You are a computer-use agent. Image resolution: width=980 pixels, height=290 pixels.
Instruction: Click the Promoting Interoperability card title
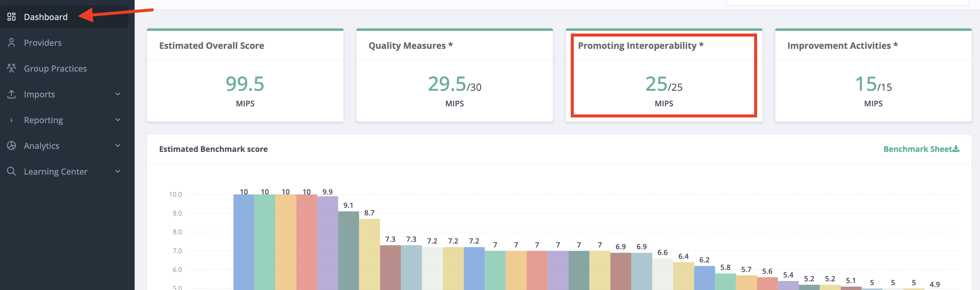click(x=641, y=46)
